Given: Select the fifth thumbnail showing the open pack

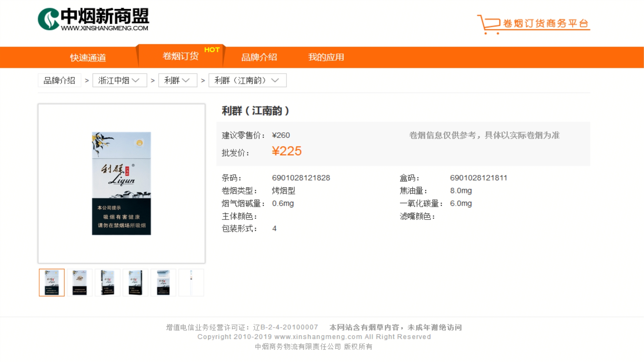Looking at the screenshot, I should point(163,283).
